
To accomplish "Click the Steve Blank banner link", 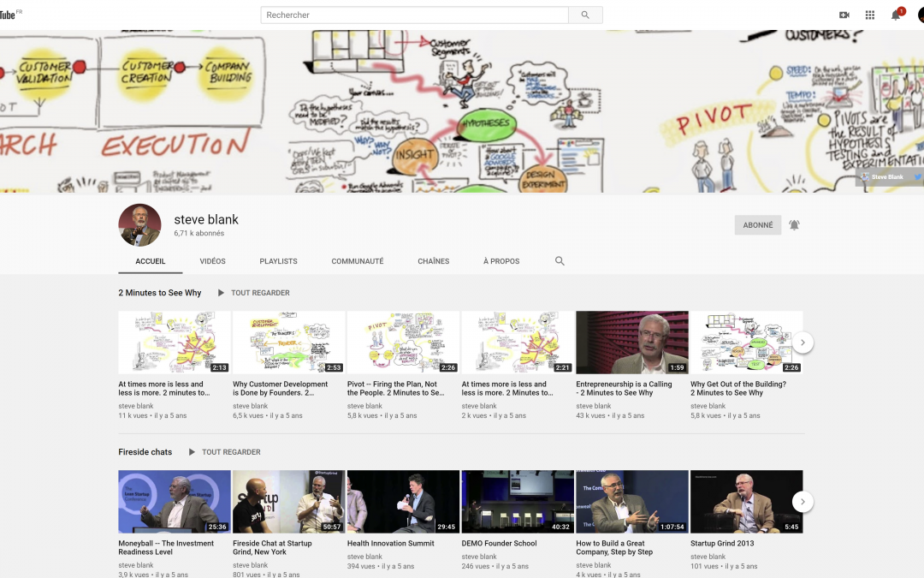I will (883, 177).
